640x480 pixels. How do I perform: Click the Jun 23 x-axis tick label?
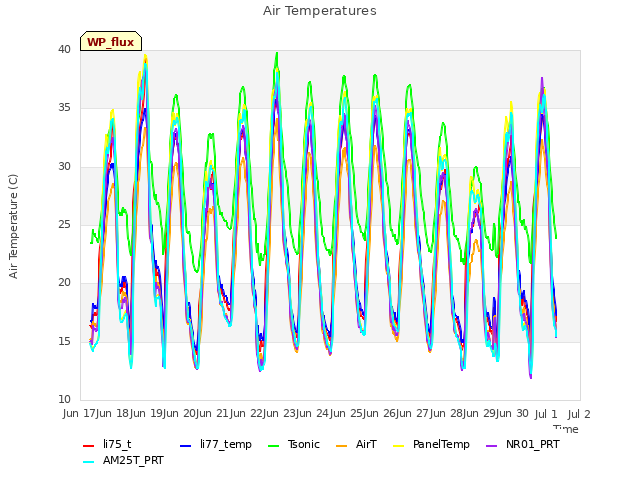281,413
